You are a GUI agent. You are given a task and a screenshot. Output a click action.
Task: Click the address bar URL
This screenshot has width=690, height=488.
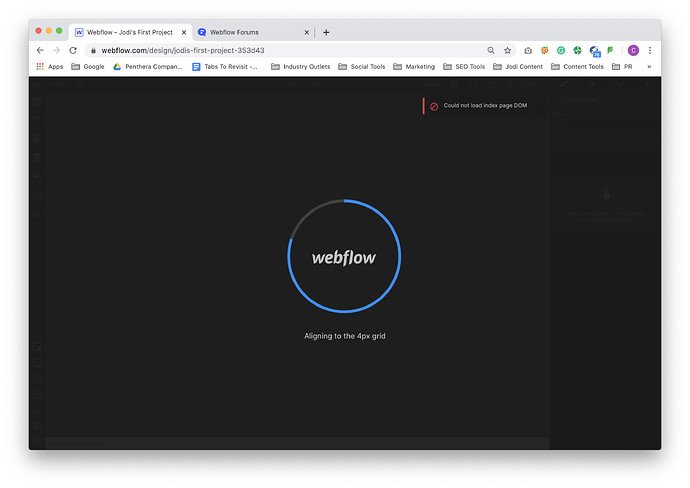[183, 51]
